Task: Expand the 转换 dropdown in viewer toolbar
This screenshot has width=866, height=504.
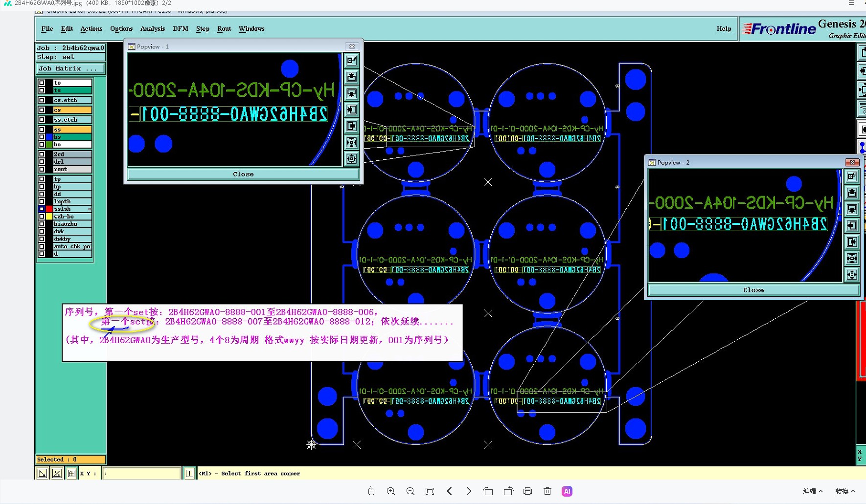Action: pyautogui.click(x=845, y=491)
